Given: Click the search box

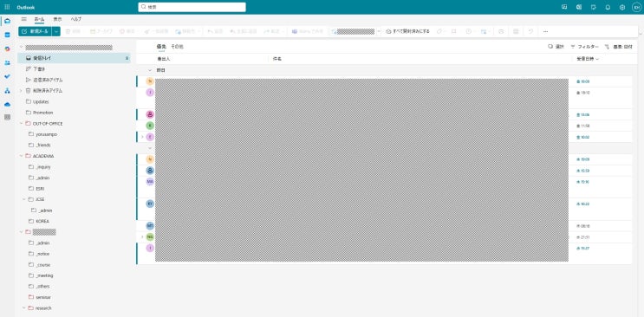Looking at the screenshot, I should (x=192, y=7).
